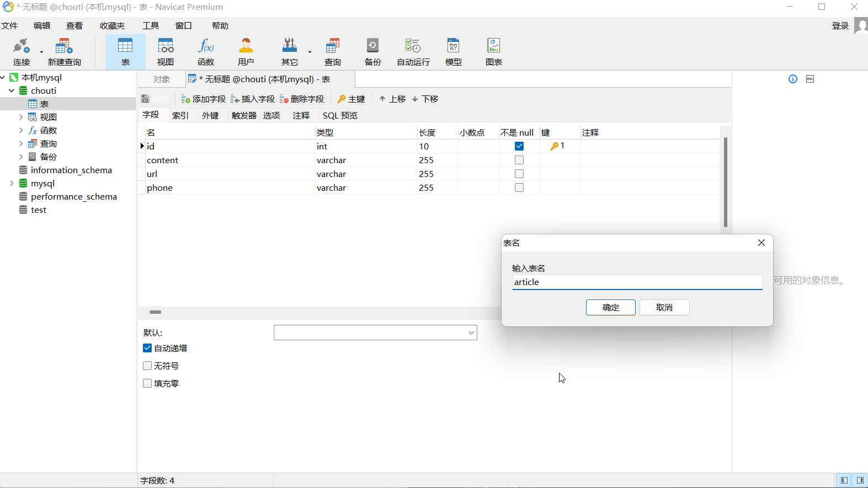This screenshot has width=868, height=488.
Task: Click the DDL icon in right panel
Action: (810, 79)
